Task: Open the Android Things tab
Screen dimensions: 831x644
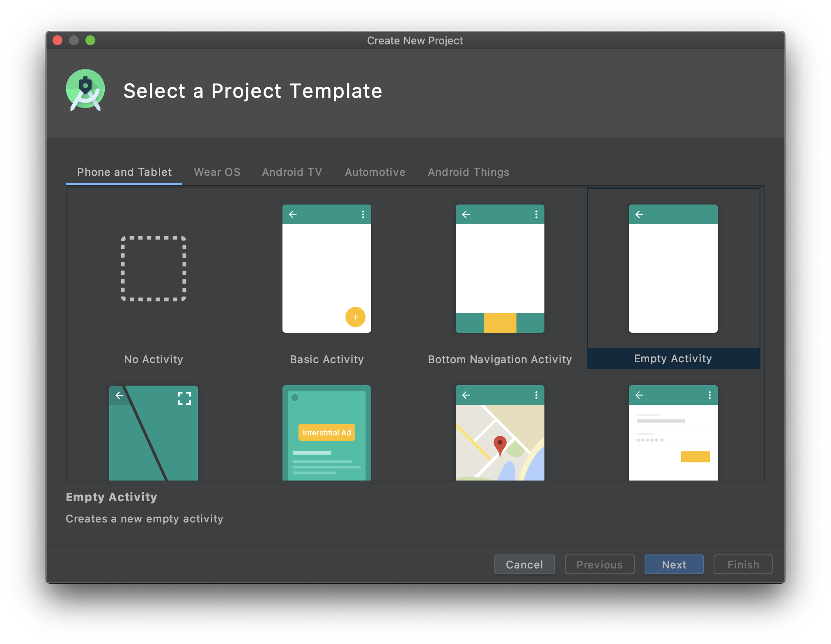Action: point(468,172)
